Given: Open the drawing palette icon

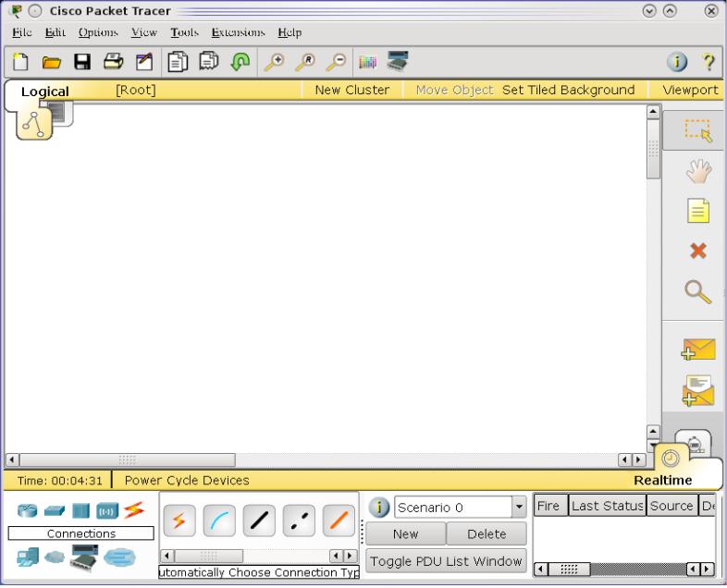Looking at the screenshot, I should coord(368,62).
